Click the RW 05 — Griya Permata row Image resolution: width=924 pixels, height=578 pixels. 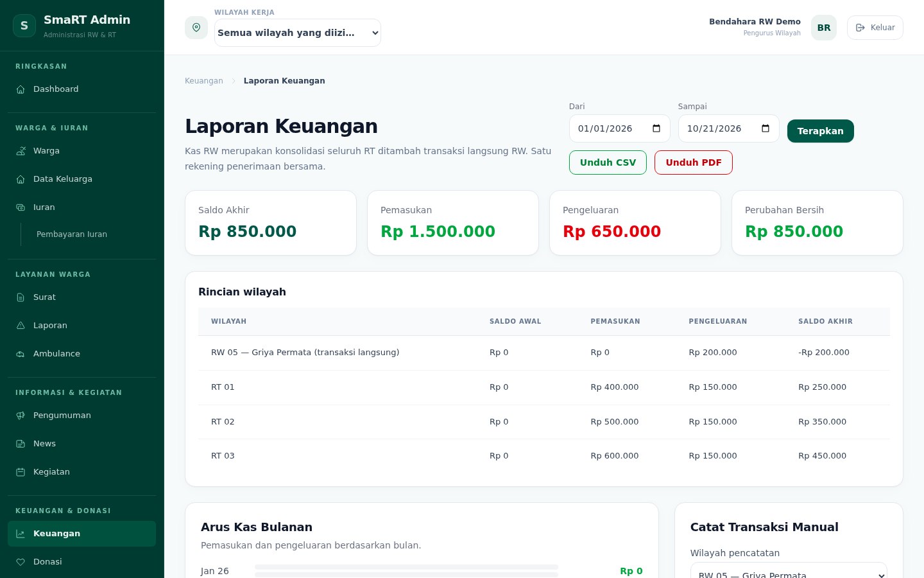(x=544, y=353)
